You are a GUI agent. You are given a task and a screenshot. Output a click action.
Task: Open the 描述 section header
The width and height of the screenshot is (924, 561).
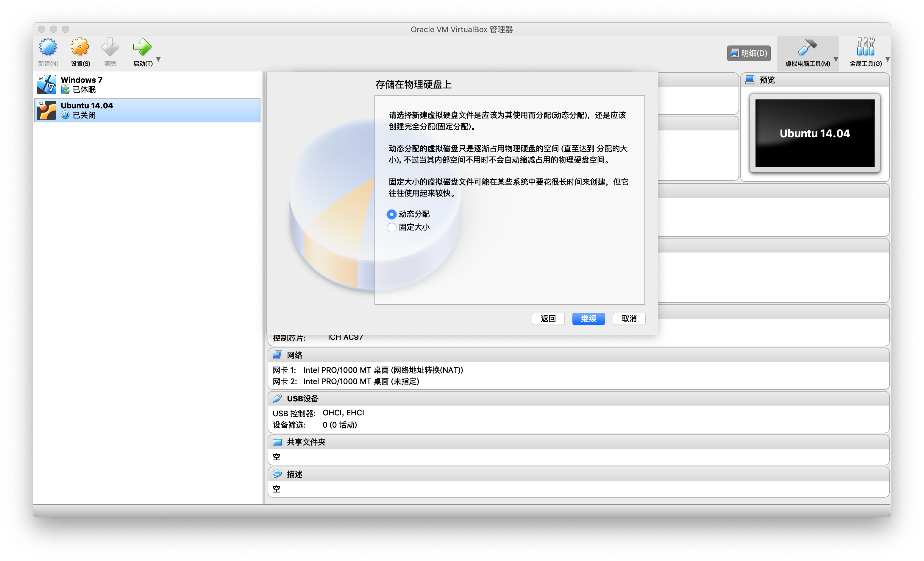tap(579, 474)
